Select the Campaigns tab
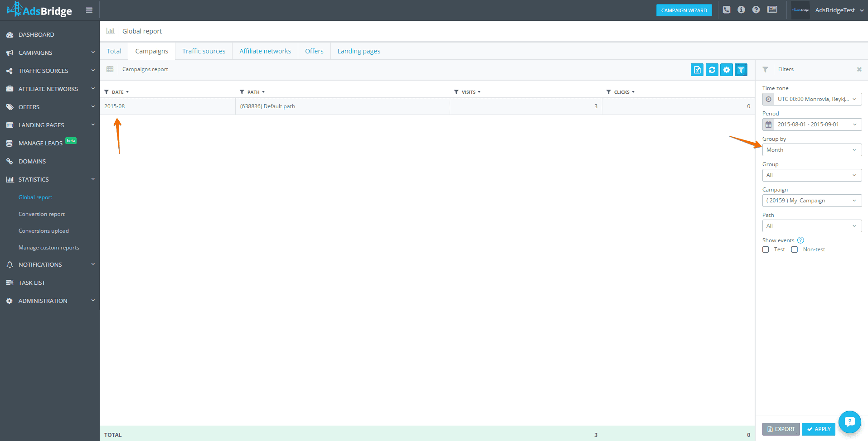This screenshot has width=868, height=441. coord(151,51)
